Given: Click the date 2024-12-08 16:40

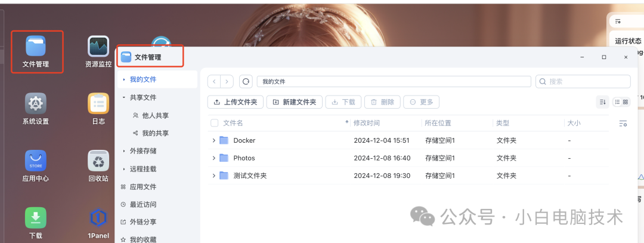Looking at the screenshot, I should 382,158.
